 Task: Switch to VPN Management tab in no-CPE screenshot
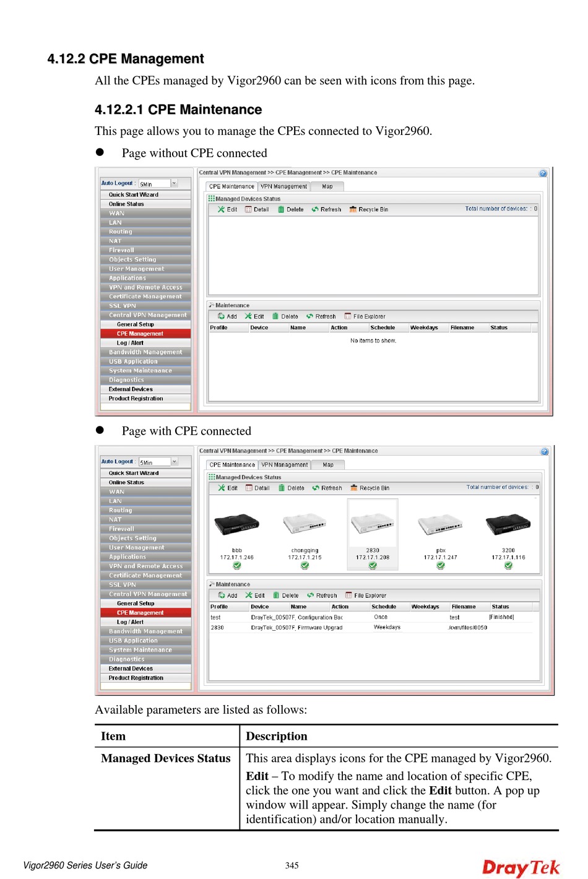point(283,186)
